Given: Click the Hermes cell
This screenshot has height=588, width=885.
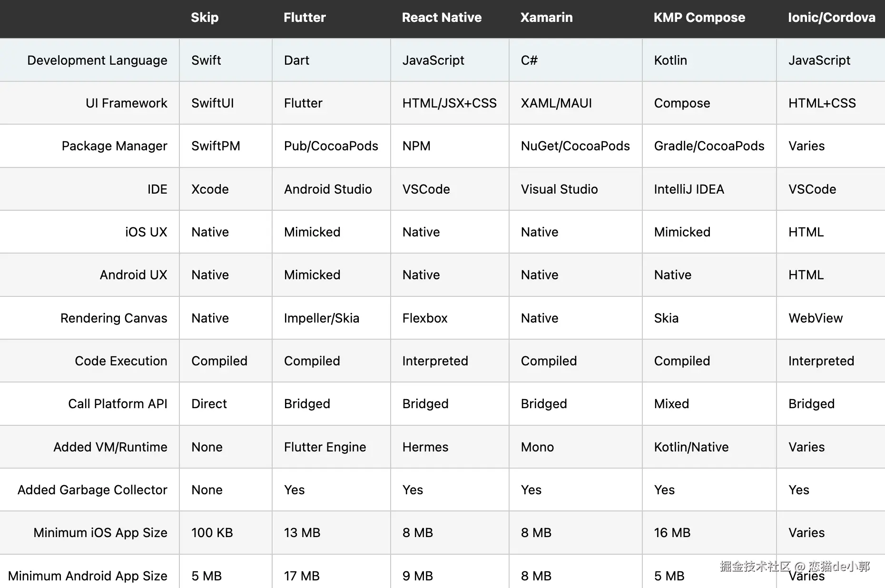Looking at the screenshot, I should click(425, 447).
